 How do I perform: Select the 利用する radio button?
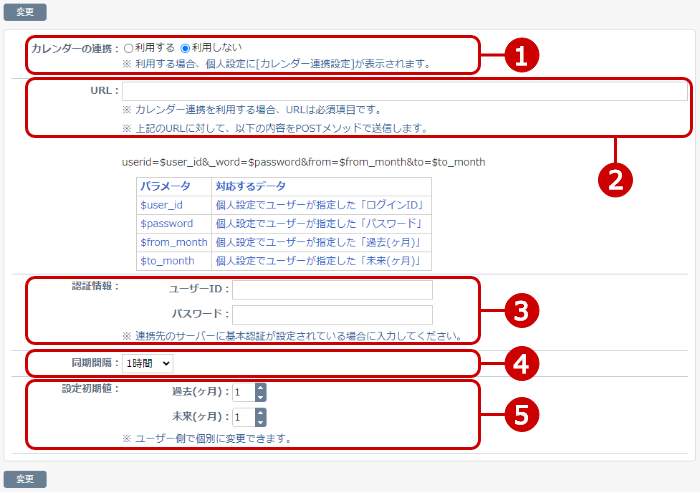coord(129,48)
